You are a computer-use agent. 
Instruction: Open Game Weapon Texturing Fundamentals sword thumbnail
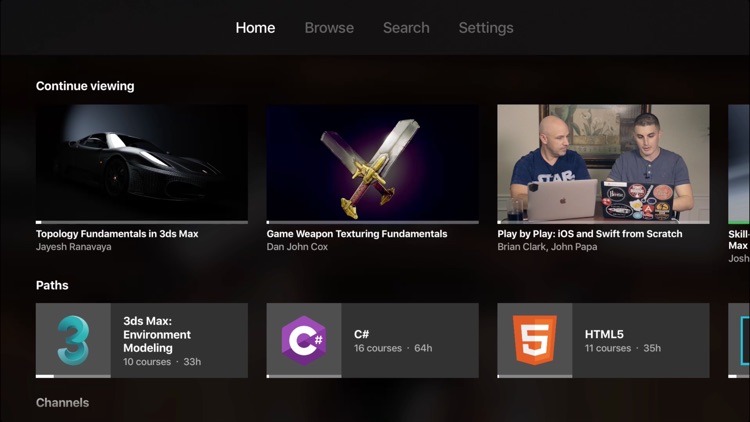373,163
